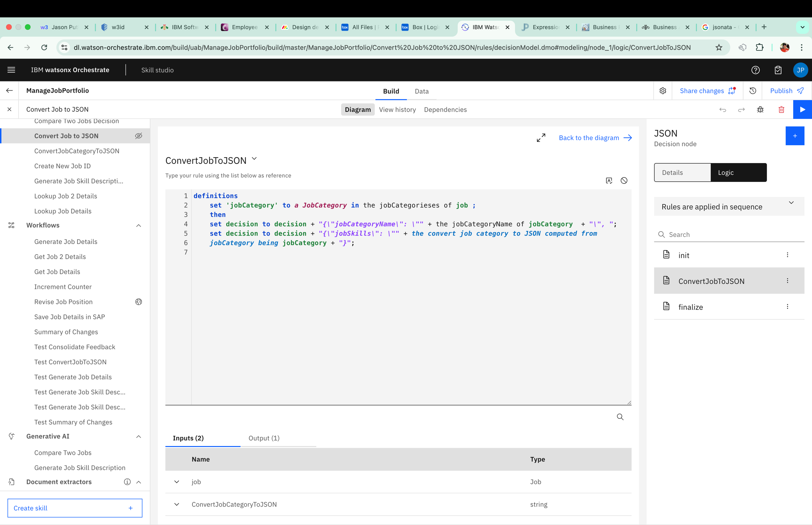Click the Create skill button

75,508
